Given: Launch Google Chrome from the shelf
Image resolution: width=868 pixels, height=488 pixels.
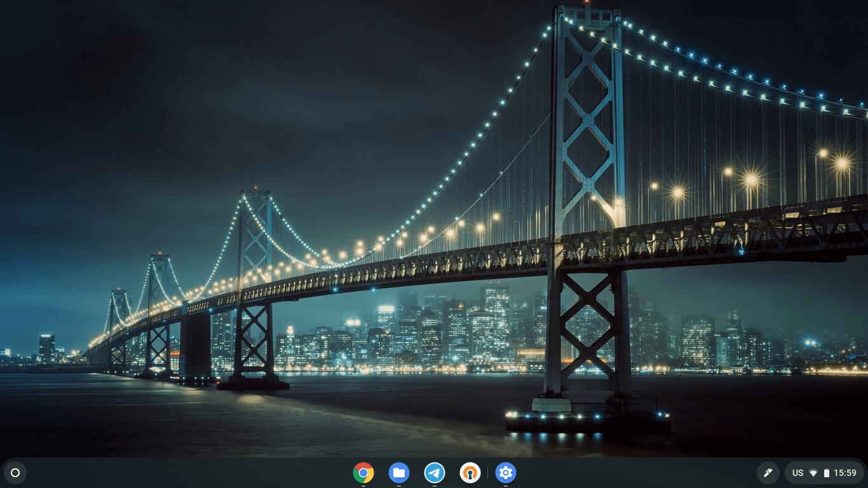Looking at the screenshot, I should tap(363, 473).
